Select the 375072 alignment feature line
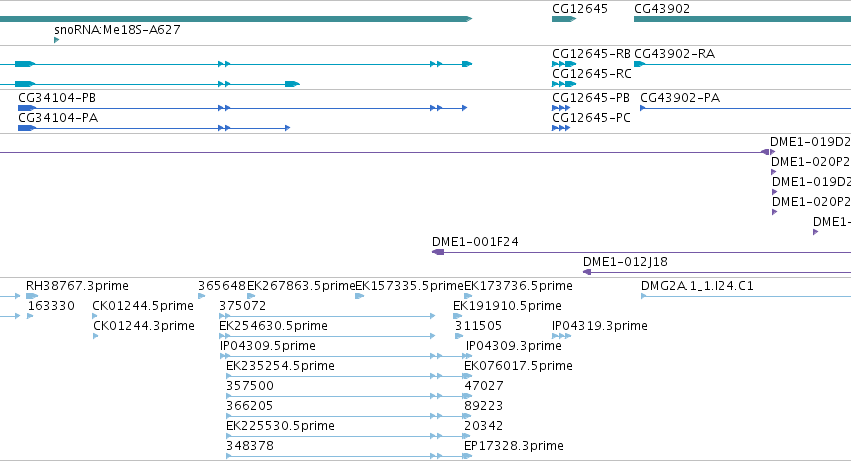 point(327,316)
